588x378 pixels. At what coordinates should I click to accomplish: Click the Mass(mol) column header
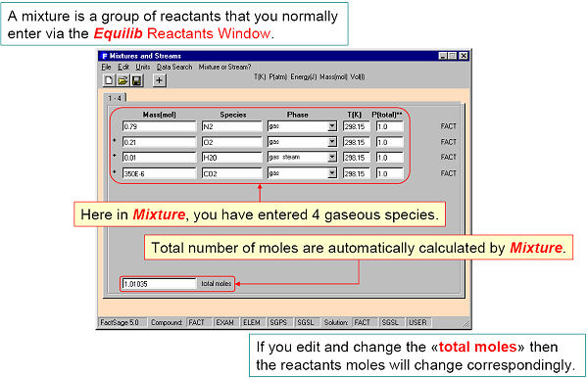(x=159, y=115)
